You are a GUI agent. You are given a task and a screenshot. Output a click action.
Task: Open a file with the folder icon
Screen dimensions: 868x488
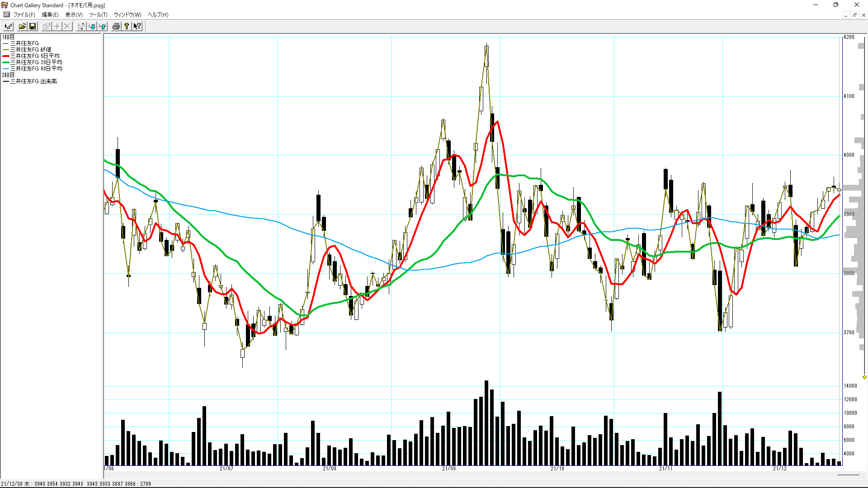tap(22, 26)
